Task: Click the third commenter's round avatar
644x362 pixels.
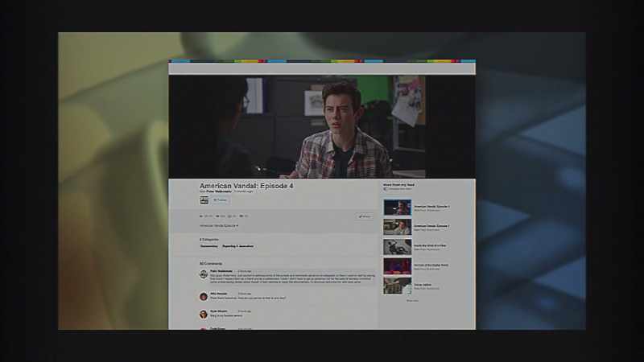Action: [204, 315]
